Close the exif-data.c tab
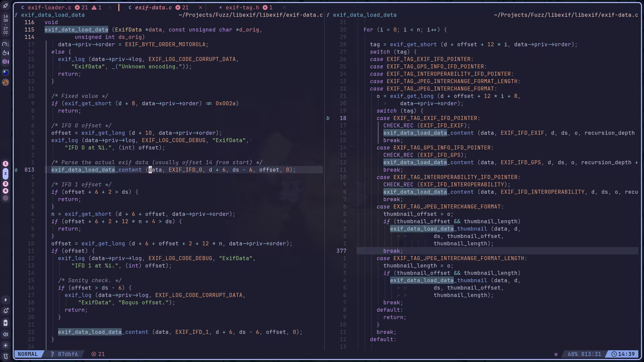This screenshot has width=644, height=362. (201, 7)
